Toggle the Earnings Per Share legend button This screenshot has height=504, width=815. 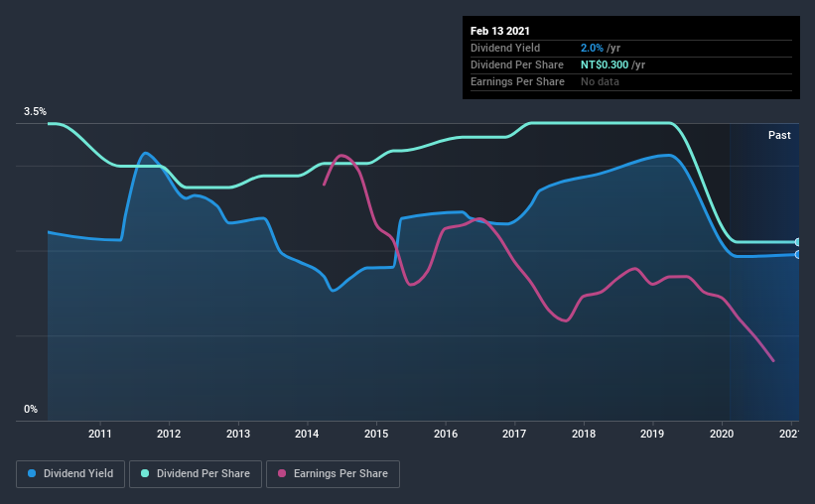tap(333, 474)
